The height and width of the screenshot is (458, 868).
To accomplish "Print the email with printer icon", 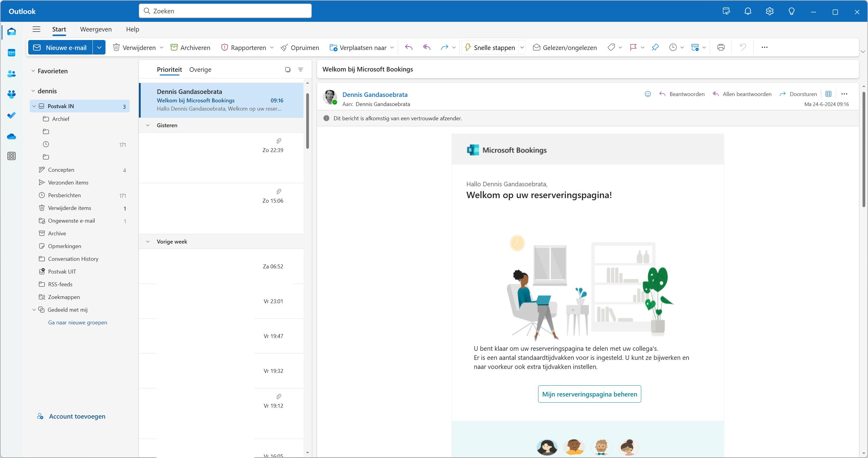I will pos(721,48).
